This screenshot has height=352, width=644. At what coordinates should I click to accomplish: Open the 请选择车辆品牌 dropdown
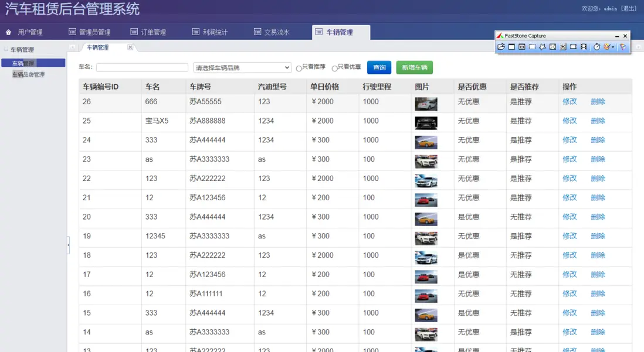(x=241, y=67)
